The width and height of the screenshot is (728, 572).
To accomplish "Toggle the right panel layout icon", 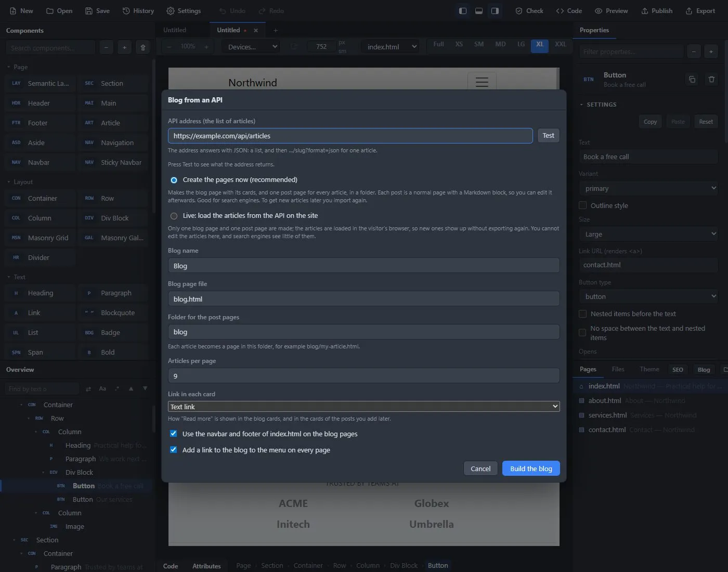I will coord(495,11).
